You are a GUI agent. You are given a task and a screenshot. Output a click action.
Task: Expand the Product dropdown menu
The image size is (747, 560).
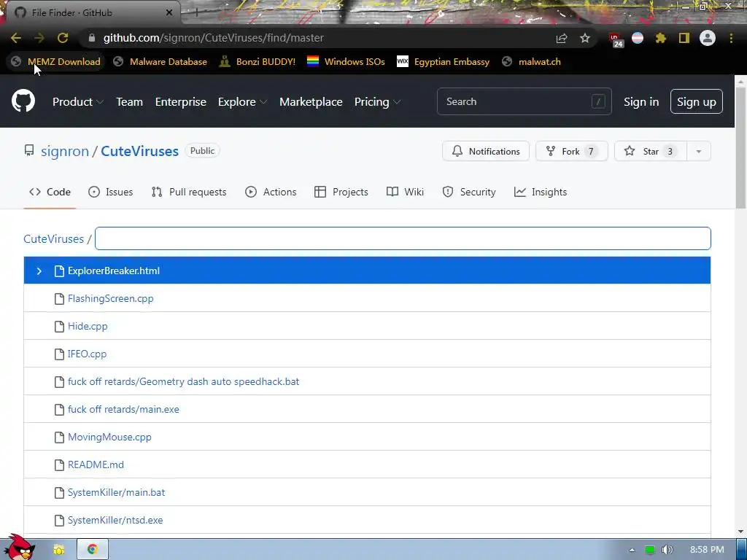click(78, 102)
